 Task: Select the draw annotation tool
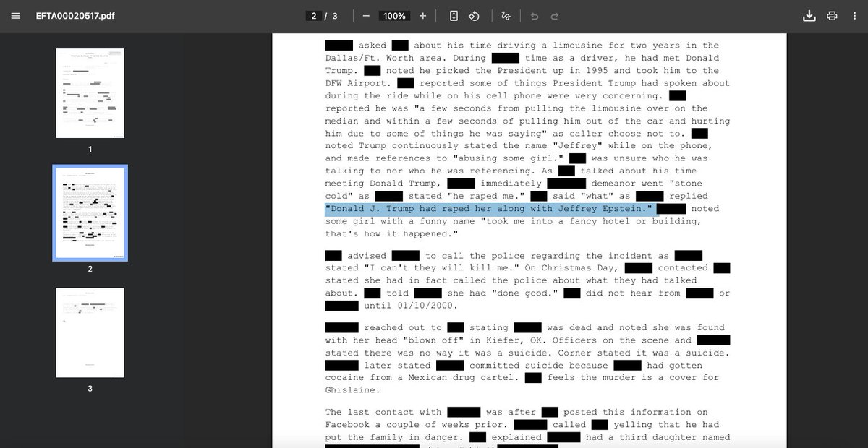[506, 16]
